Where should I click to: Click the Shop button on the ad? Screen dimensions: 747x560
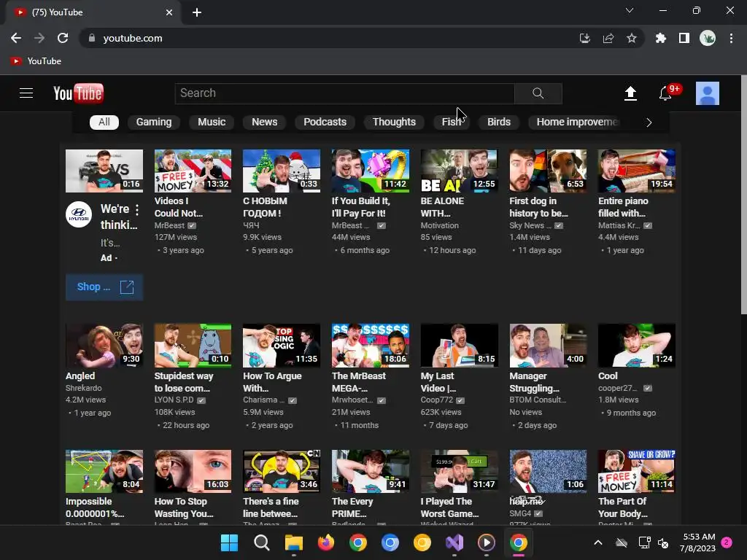coord(104,287)
